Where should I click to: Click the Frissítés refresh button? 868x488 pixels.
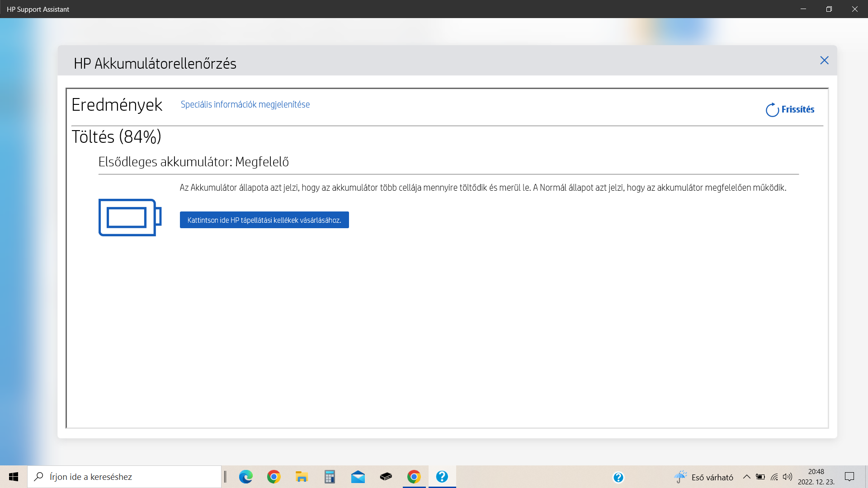(x=790, y=110)
